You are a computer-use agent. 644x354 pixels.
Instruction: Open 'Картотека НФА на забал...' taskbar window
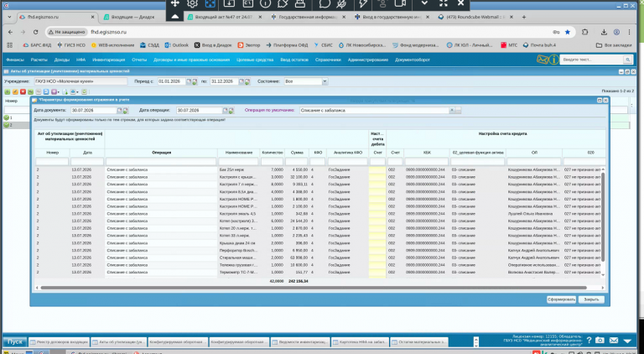tap(360, 341)
